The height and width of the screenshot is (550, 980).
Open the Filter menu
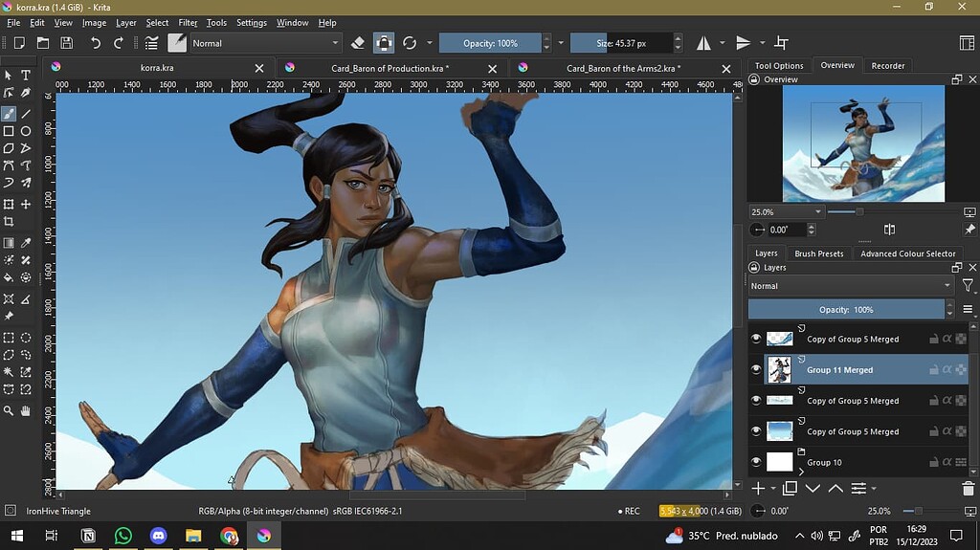point(188,23)
